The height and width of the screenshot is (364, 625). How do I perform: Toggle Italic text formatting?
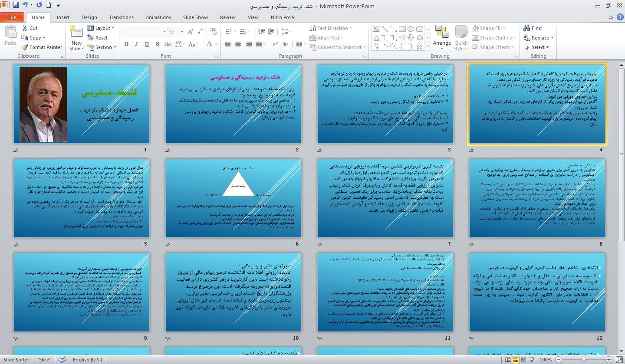pos(136,44)
